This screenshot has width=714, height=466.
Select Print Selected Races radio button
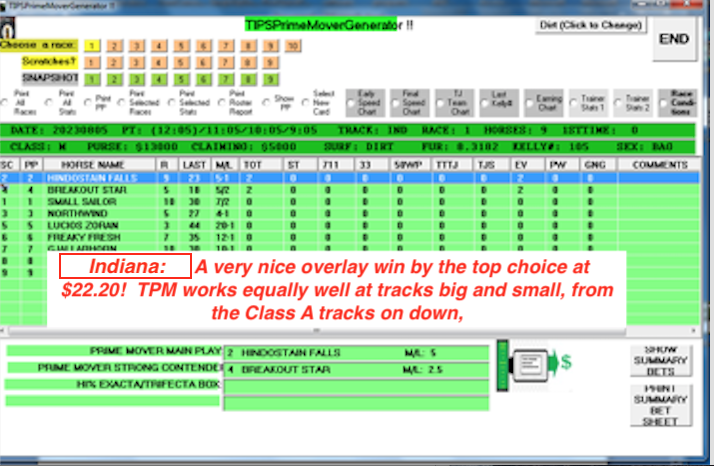pyautogui.click(x=121, y=102)
